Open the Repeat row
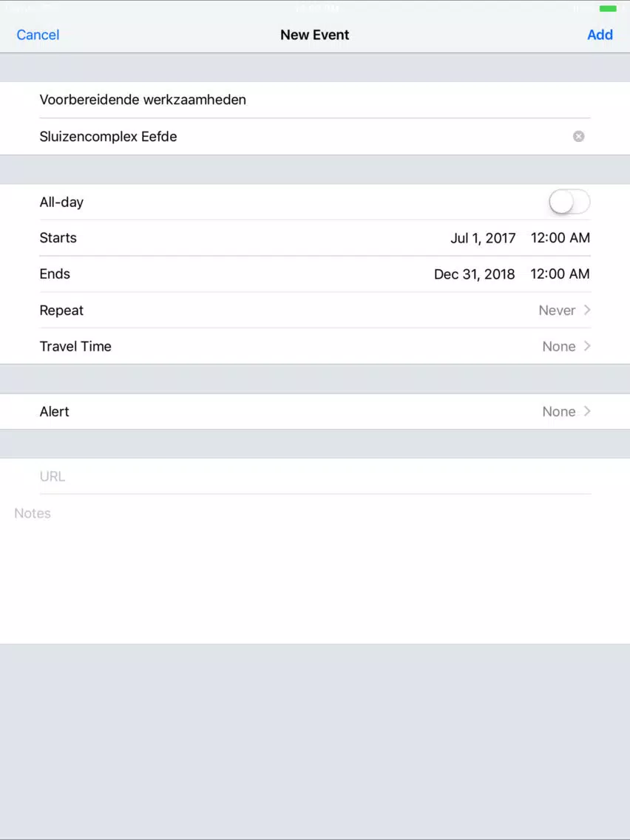The width and height of the screenshot is (630, 840). 315,310
